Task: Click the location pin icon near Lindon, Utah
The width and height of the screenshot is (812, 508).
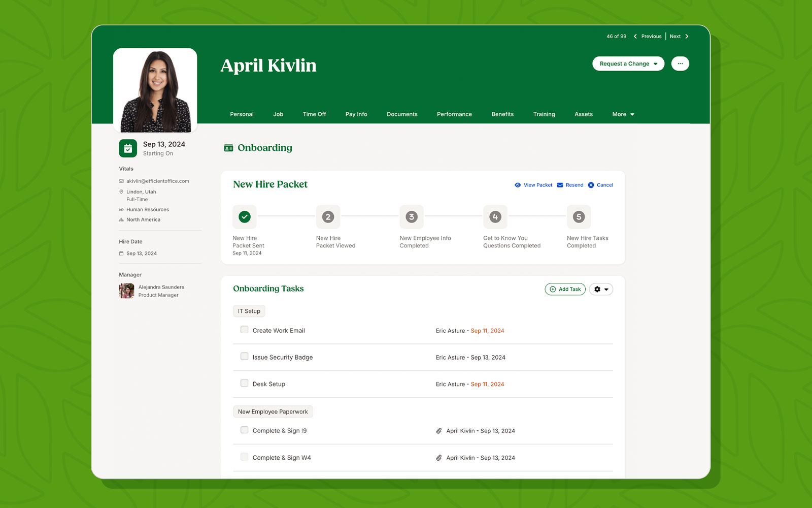Action: pos(121,192)
